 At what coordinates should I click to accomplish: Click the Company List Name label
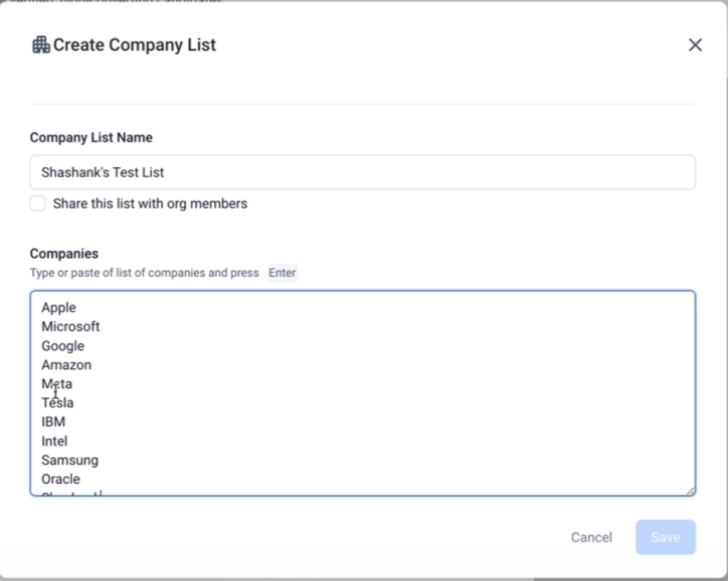click(91, 138)
